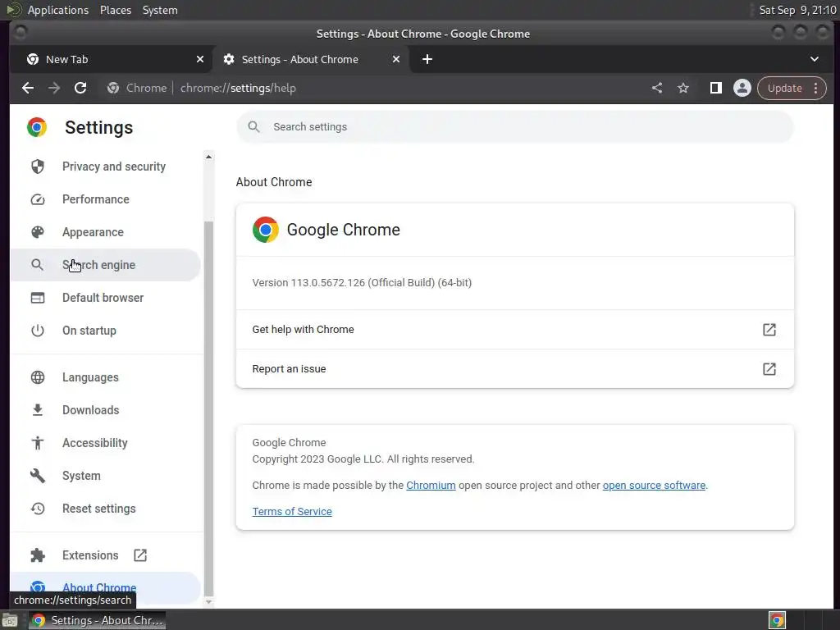840x630 pixels.
Task: Open Get help with Chrome
Action: (515, 330)
